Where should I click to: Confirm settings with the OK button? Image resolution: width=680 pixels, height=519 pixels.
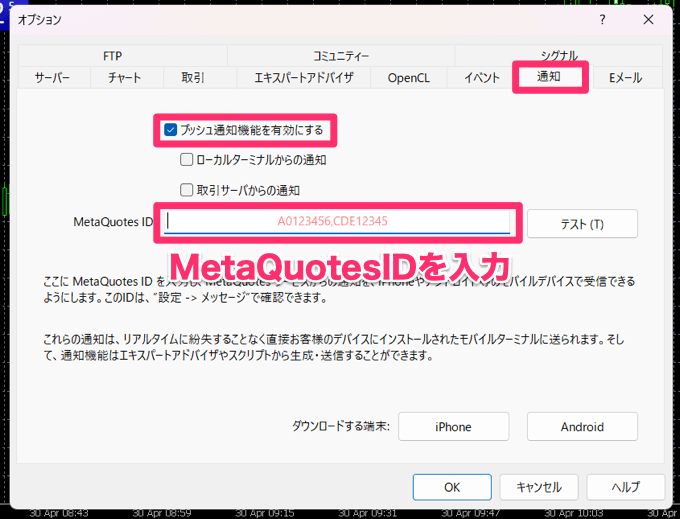coord(452,487)
